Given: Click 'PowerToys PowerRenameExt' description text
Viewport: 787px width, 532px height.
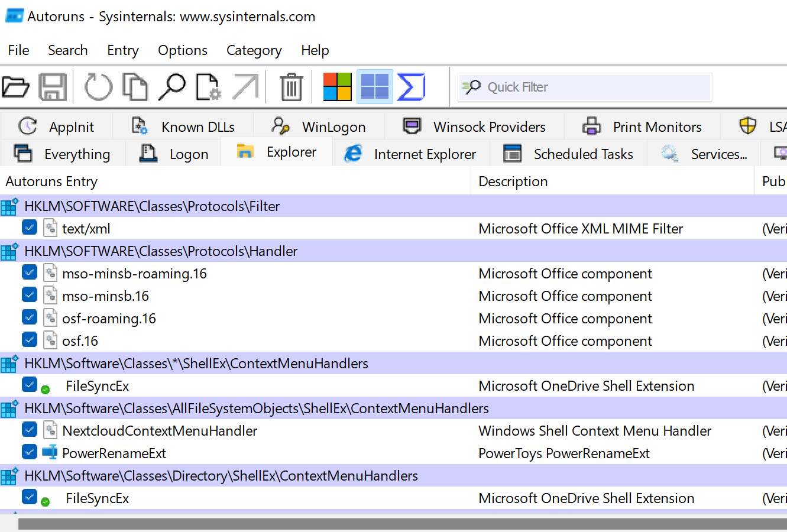Looking at the screenshot, I should [x=564, y=453].
